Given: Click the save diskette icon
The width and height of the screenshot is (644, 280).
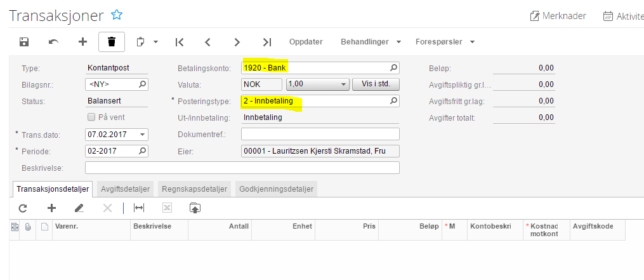Looking at the screenshot, I should [x=24, y=42].
